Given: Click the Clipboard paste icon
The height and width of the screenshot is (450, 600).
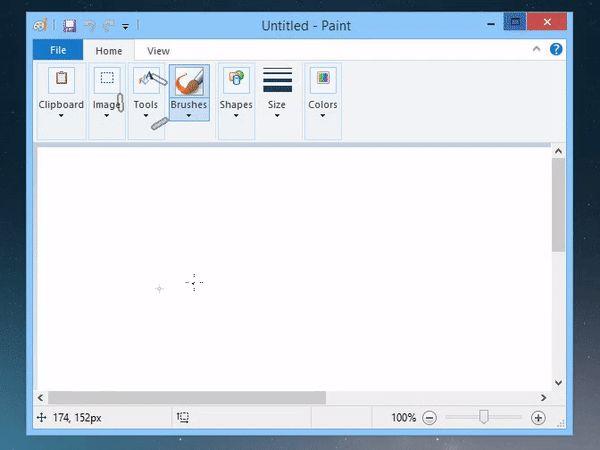Looking at the screenshot, I should (61, 79).
